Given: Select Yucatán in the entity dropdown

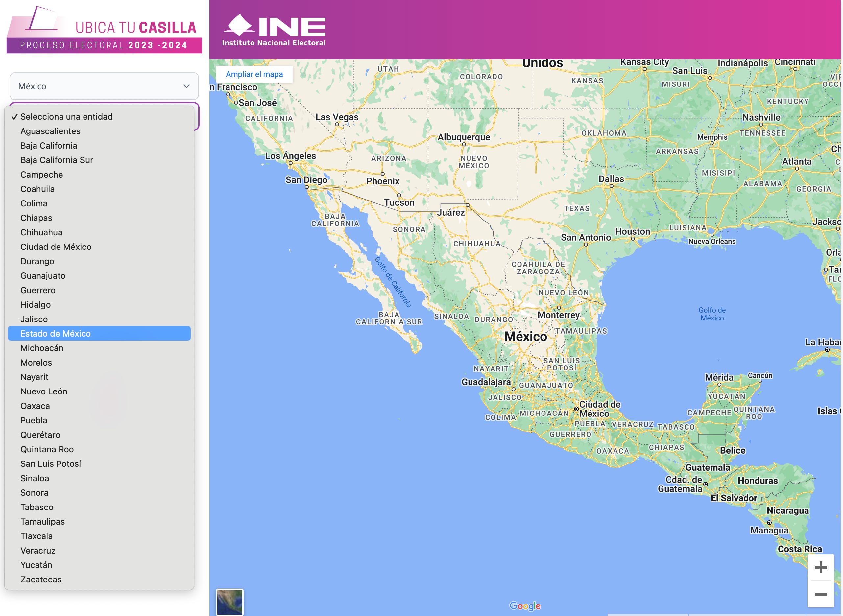Looking at the screenshot, I should click(x=36, y=565).
